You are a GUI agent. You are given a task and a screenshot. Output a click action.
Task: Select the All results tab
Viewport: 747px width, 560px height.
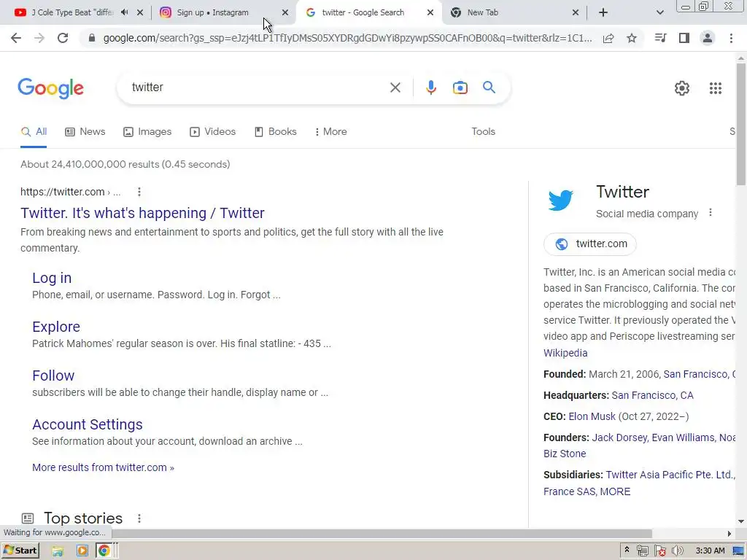pos(34,132)
